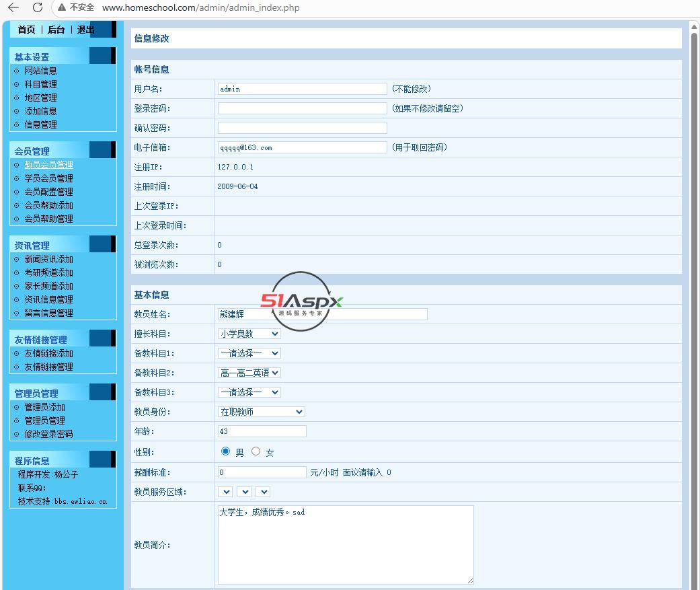The image size is (700, 590).
Task: Go to 首页 in the top navigation
Action: [26, 30]
